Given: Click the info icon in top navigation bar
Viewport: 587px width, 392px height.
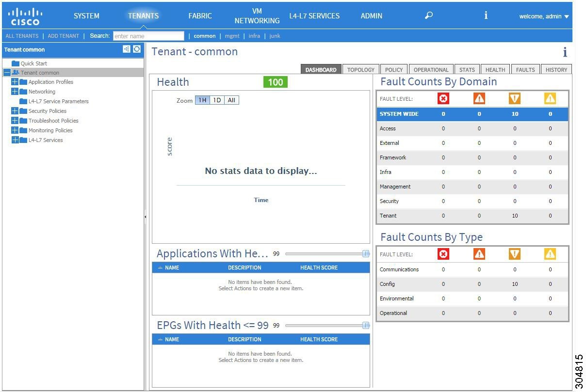Looking at the screenshot, I should coord(486,16).
